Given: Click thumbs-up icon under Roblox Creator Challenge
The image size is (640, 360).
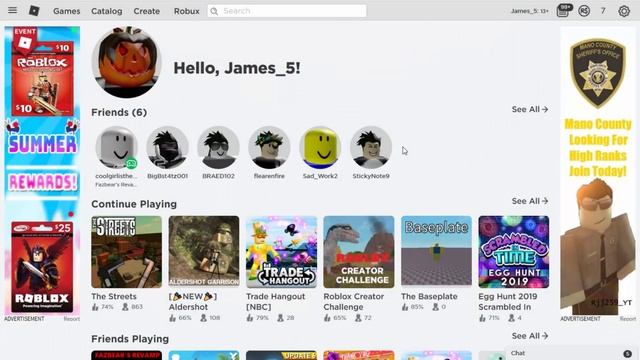Looking at the screenshot, I should click(x=327, y=318).
